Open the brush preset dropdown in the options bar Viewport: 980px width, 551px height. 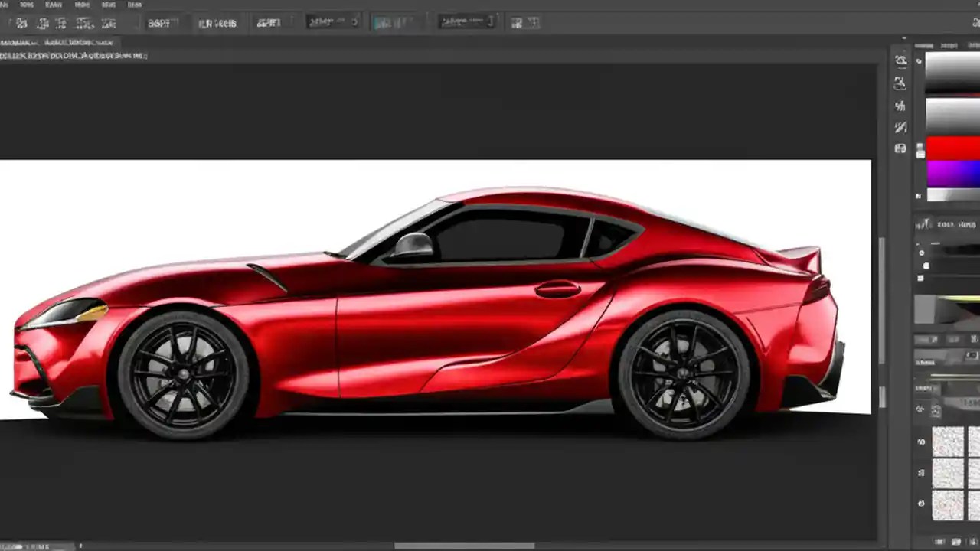[x=334, y=21]
